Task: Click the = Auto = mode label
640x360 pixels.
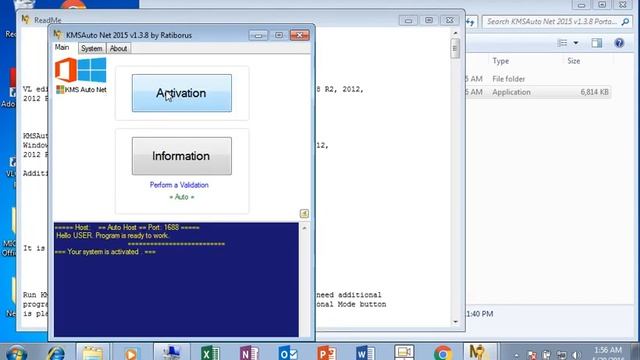Action: pos(182,197)
